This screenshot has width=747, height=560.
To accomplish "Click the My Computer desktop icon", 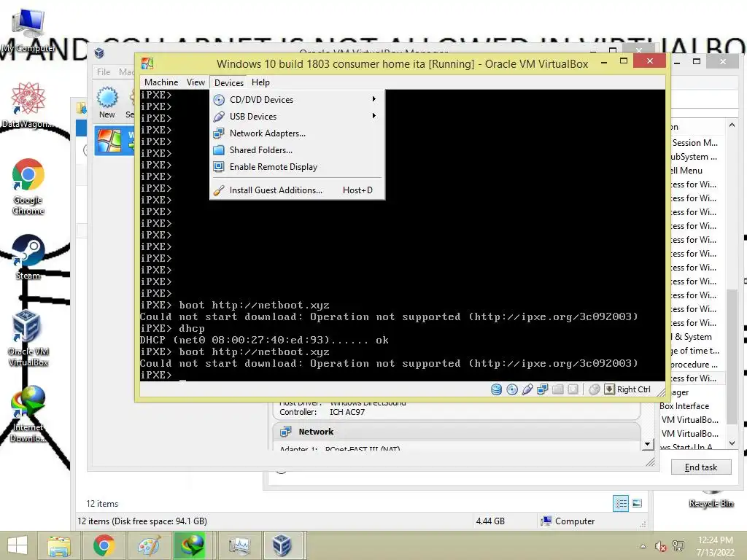I will (28, 30).
